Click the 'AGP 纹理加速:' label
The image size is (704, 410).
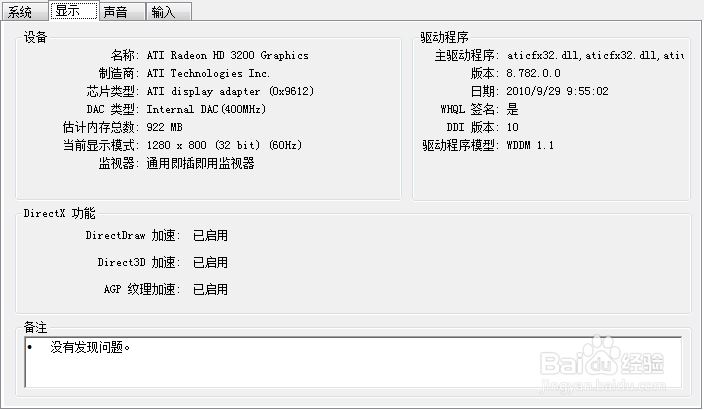(x=142, y=289)
